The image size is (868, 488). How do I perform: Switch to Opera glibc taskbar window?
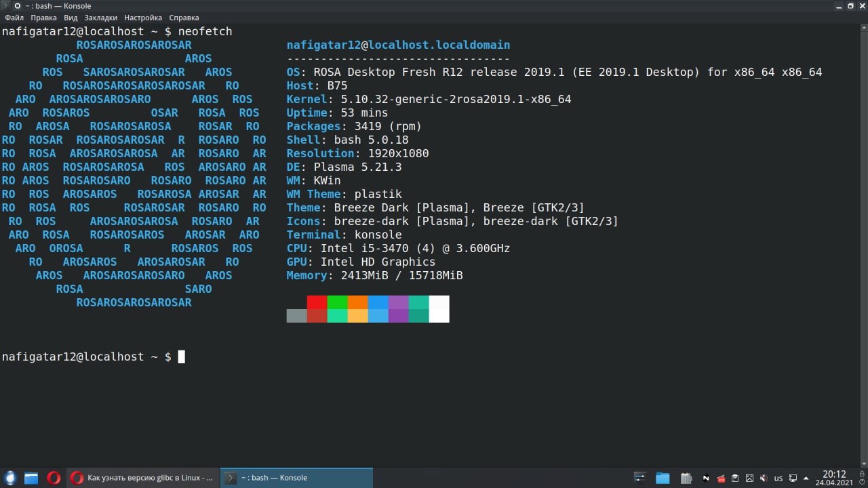(x=143, y=478)
